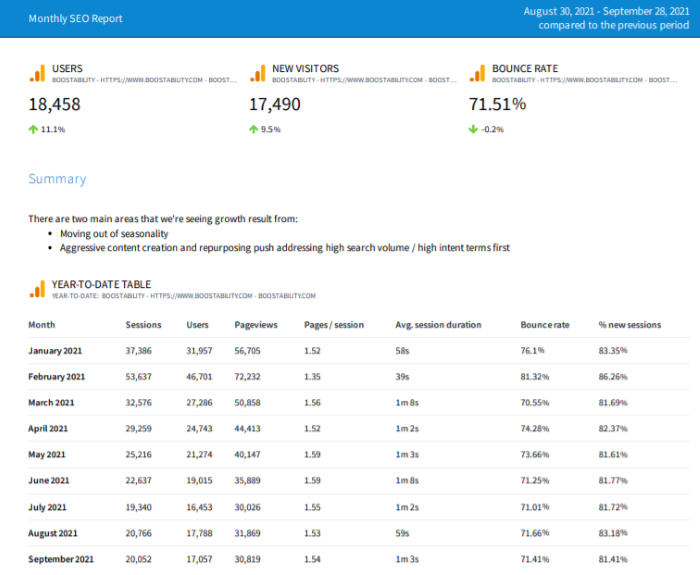Click July sessions value 19,340

pyautogui.click(x=138, y=507)
